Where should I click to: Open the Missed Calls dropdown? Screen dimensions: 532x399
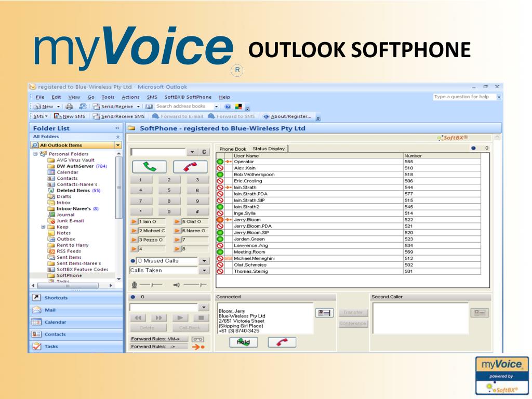(204, 261)
